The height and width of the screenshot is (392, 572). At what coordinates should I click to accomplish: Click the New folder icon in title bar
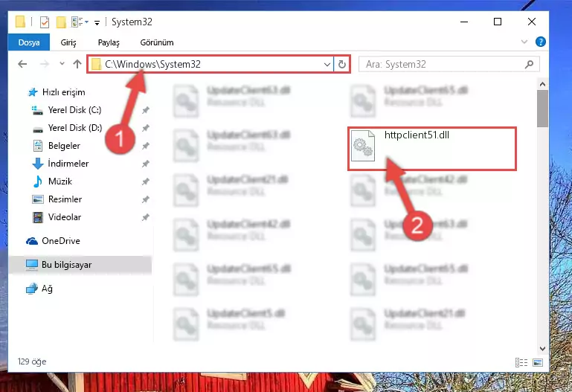[x=61, y=22]
